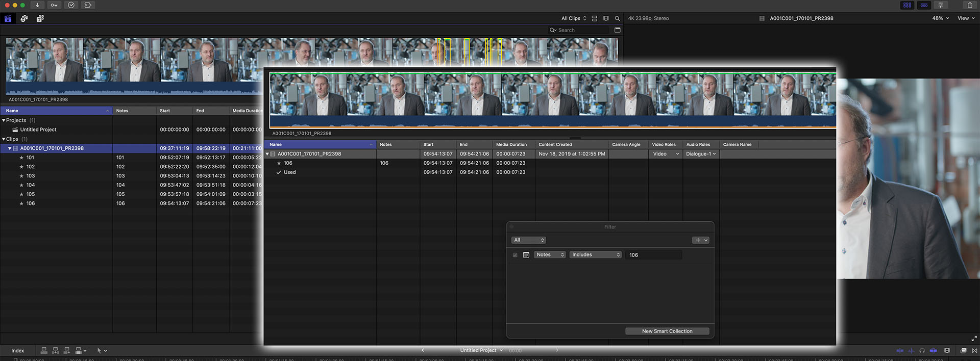Toggle the timeline display button
The image size is (980, 361).
point(924,5)
